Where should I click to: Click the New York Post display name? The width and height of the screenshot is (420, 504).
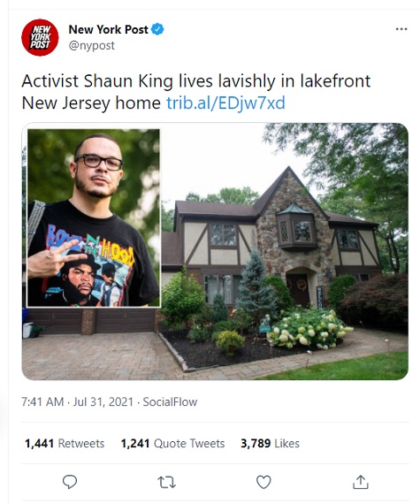(108, 29)
